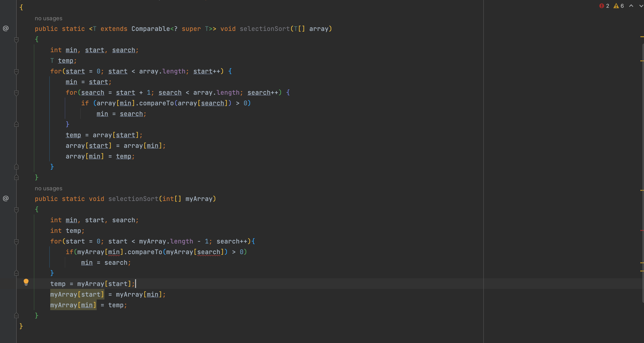Collapse the int selectionSort method body
Image resolution: width=644 pixels, height=343 pixels.
(16, 209)
